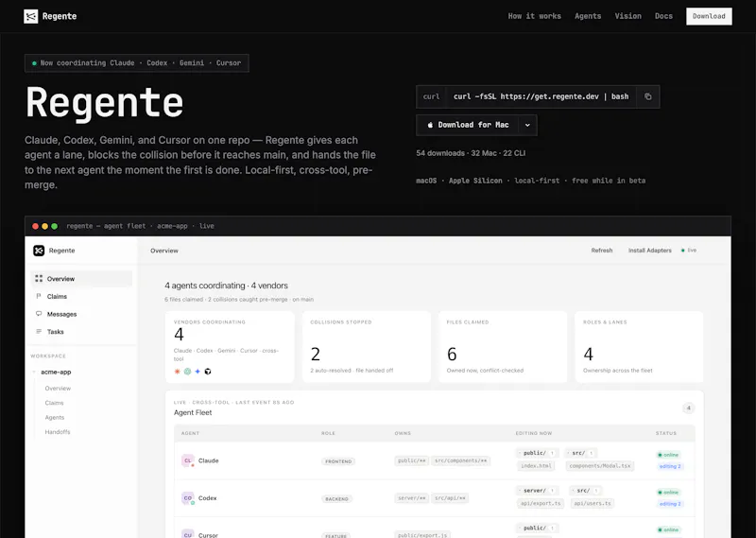Screen dimensions: 756x538
Task: Open the Docs nav link
Action: coord(663,16)
